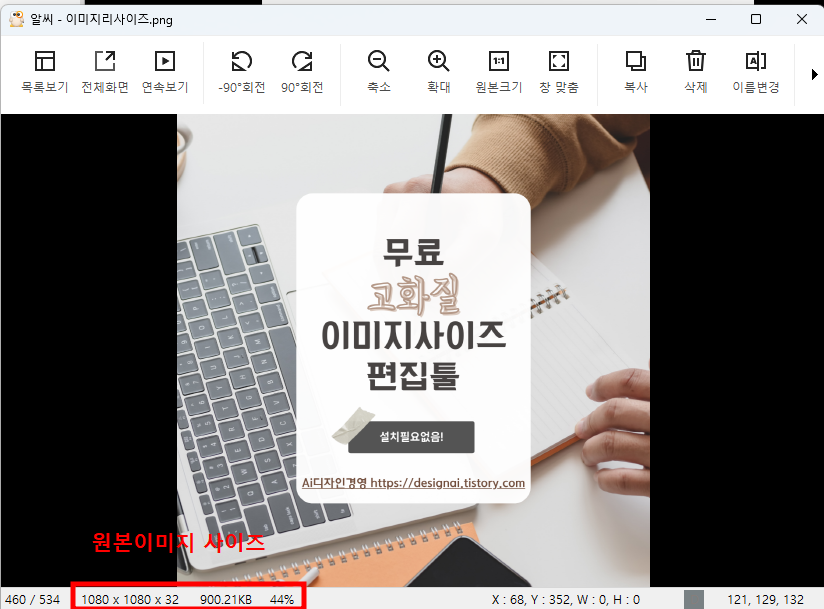Copy the image with 복사
824x609 pixels.
pos(636,72)
